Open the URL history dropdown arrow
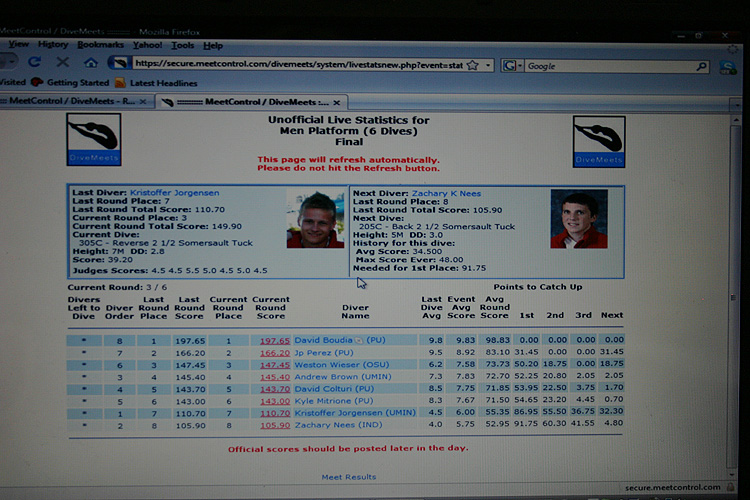Viewport: 750px width, 500px height. point(488,65)
